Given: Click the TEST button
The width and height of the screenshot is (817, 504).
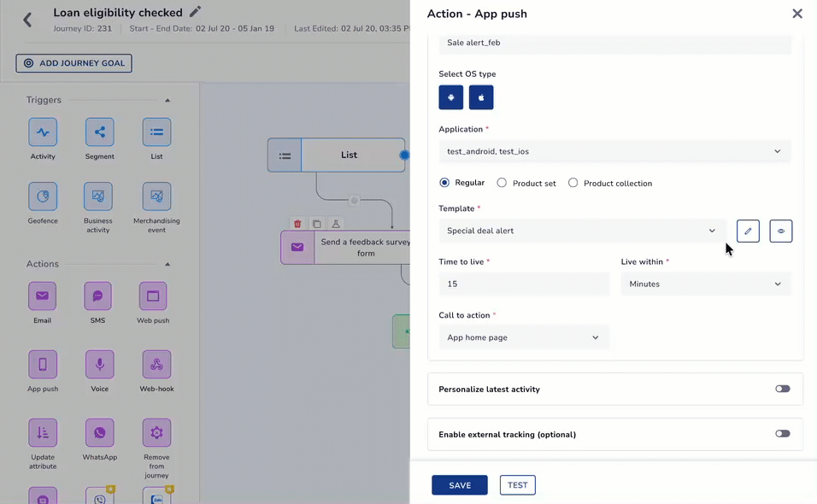Looking at the screenshot, I should pyautogui.click(x=517, y=485).
